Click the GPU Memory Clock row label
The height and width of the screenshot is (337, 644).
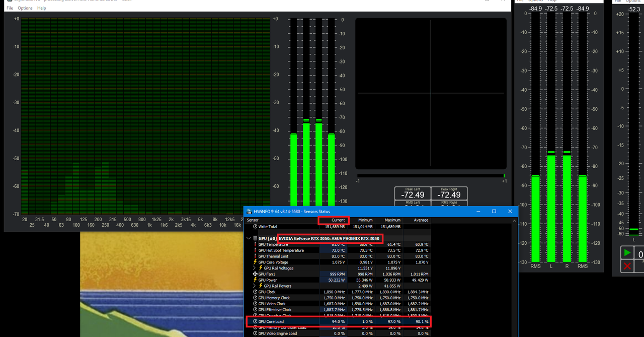(x=274, y=298)
